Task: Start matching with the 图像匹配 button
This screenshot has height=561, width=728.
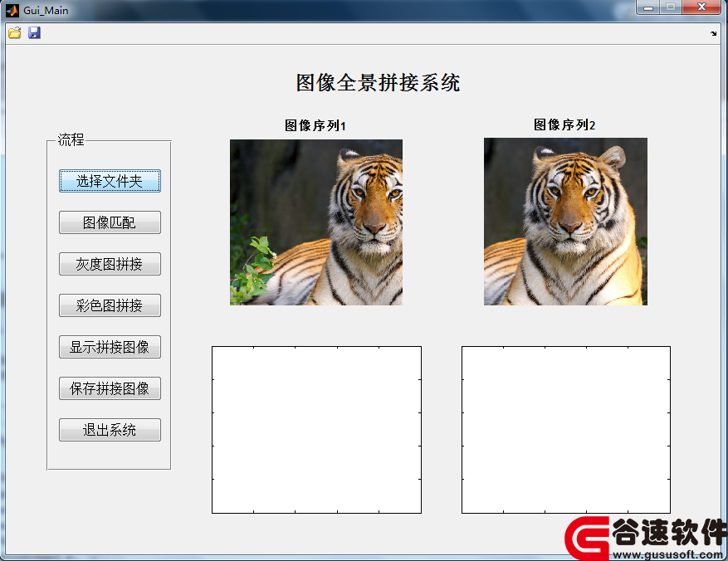Action: tap(110, 222)
